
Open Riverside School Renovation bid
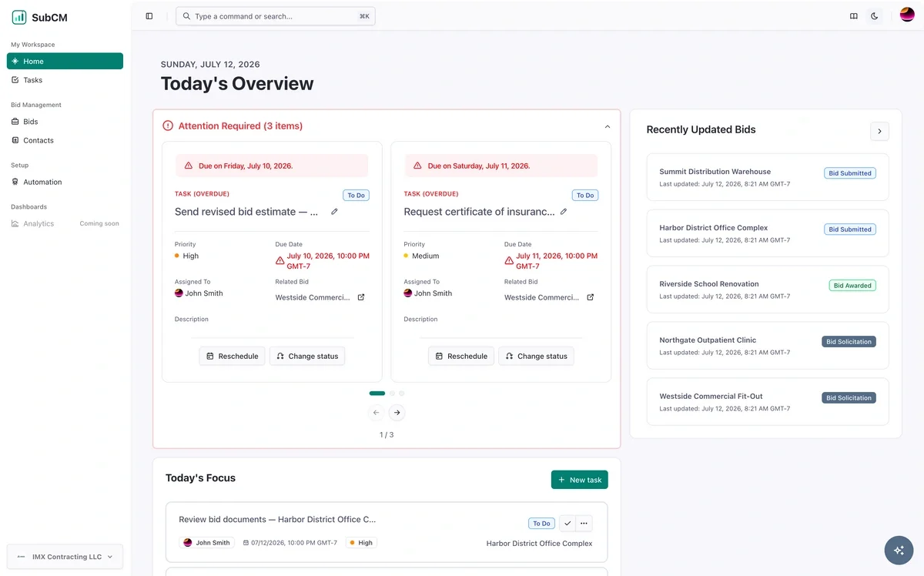768,290
